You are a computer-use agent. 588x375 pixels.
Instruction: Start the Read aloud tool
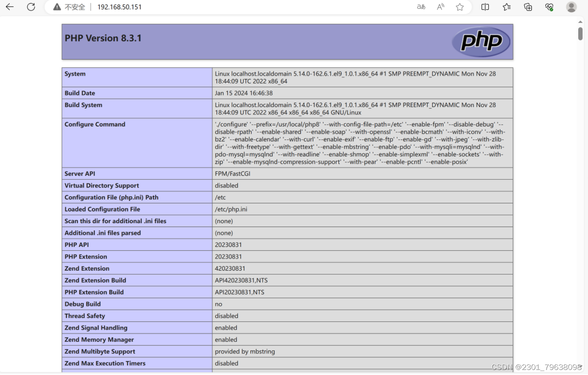click(441, 7)
